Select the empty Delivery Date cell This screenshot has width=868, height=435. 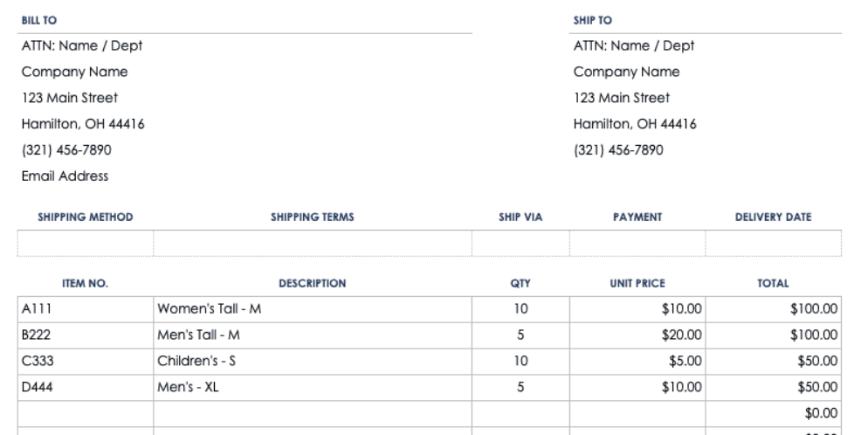click(773, 243)
